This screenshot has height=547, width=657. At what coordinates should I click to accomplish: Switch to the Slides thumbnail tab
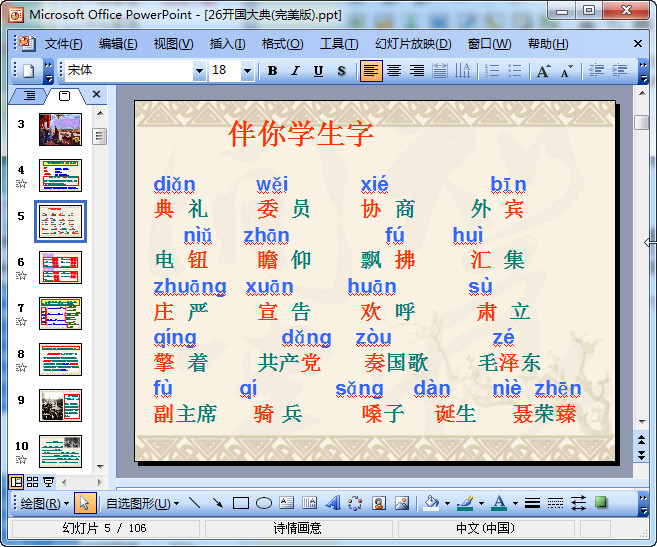[x=65, y=96]
